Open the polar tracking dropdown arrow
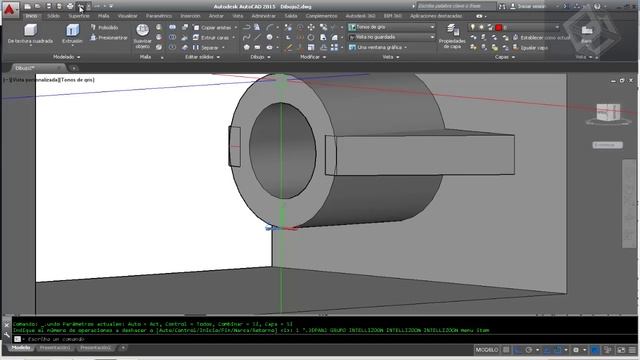The image size is (640, 360). 537,350
